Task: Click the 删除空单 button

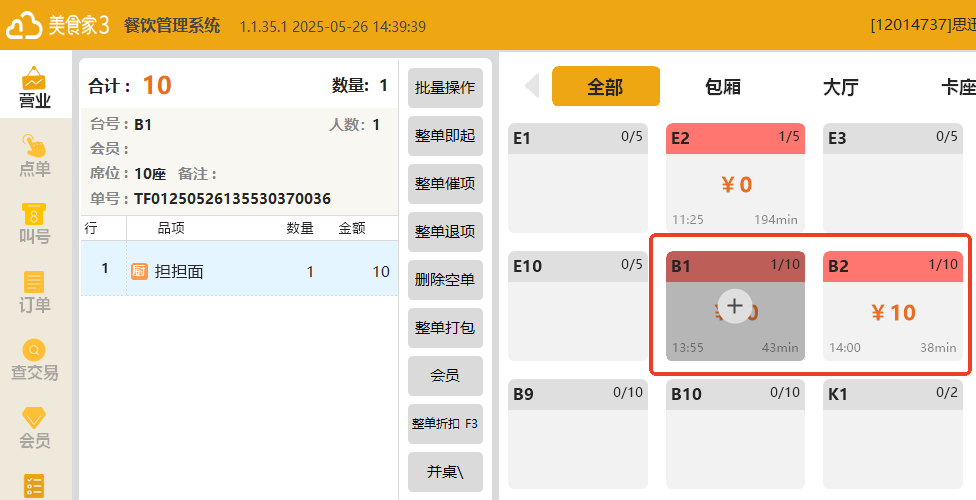Action: pyautogui.click(x=445, y=280)
